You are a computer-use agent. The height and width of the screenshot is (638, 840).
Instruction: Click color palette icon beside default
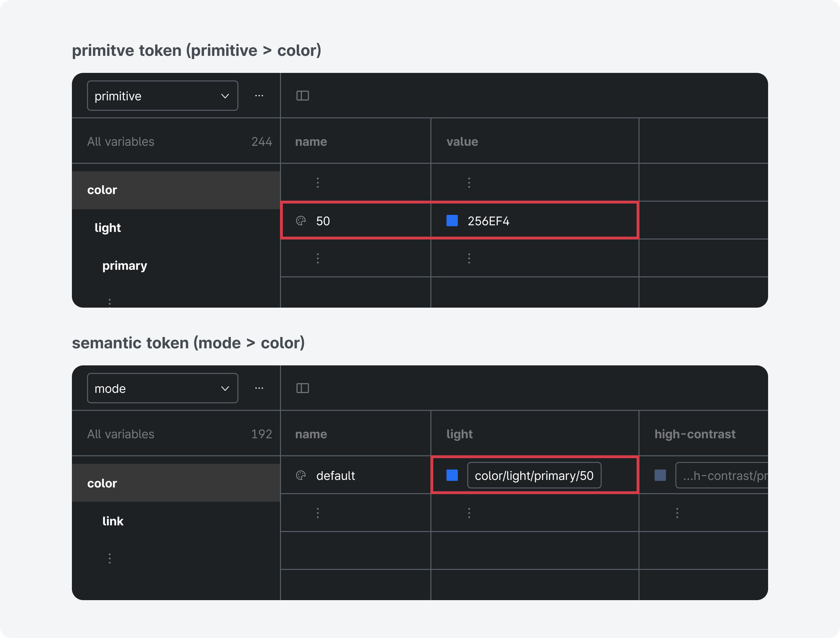pos(301,476)
